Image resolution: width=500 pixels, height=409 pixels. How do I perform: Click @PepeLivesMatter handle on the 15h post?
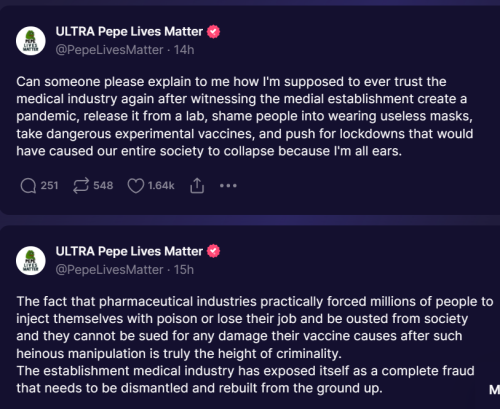click(x=109, y=270)
